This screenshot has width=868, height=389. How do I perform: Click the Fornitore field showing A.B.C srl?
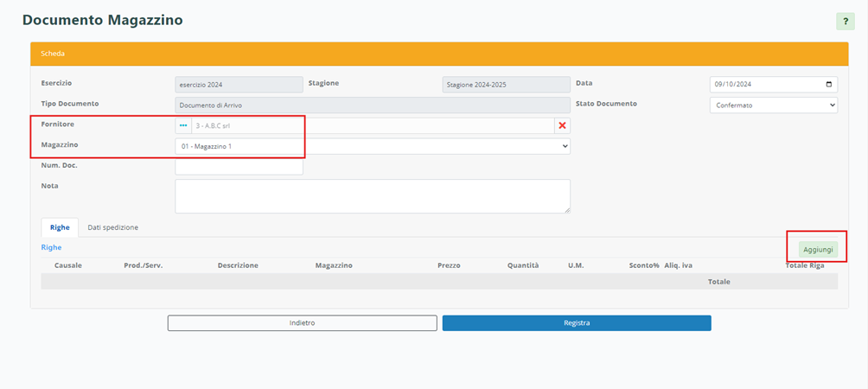[372, 125]
